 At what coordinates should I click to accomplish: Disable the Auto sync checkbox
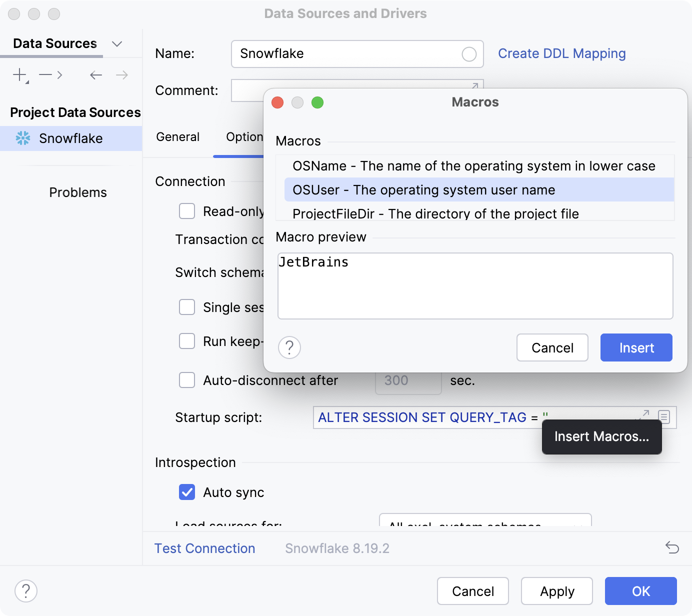[x=186, y=492]
